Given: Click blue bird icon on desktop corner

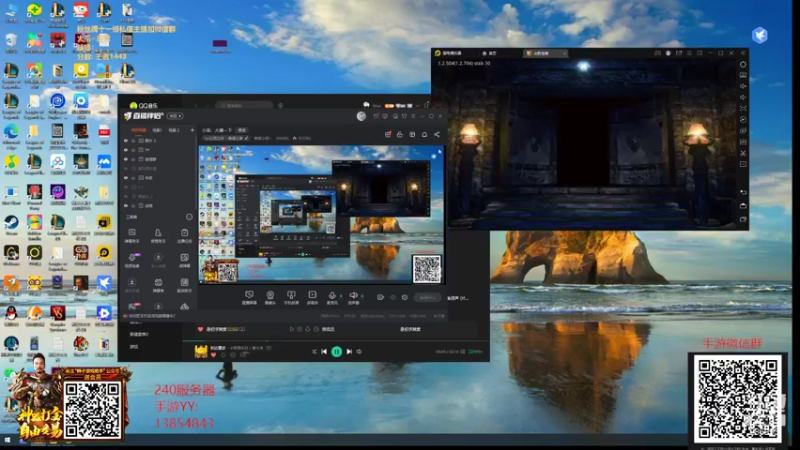Looking at the screenshot, I should (x=760, y=35).
